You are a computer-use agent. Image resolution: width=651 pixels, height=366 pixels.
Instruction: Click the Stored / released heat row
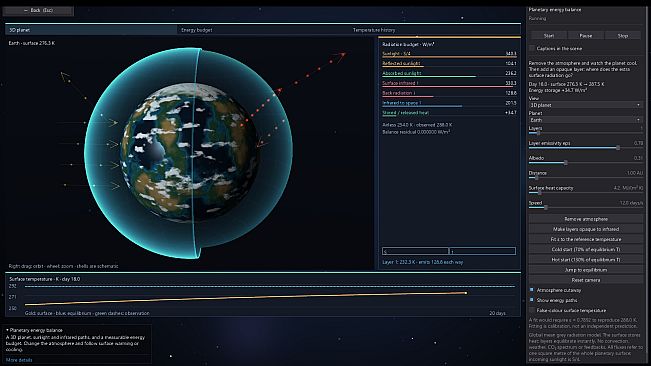point(449,113)
